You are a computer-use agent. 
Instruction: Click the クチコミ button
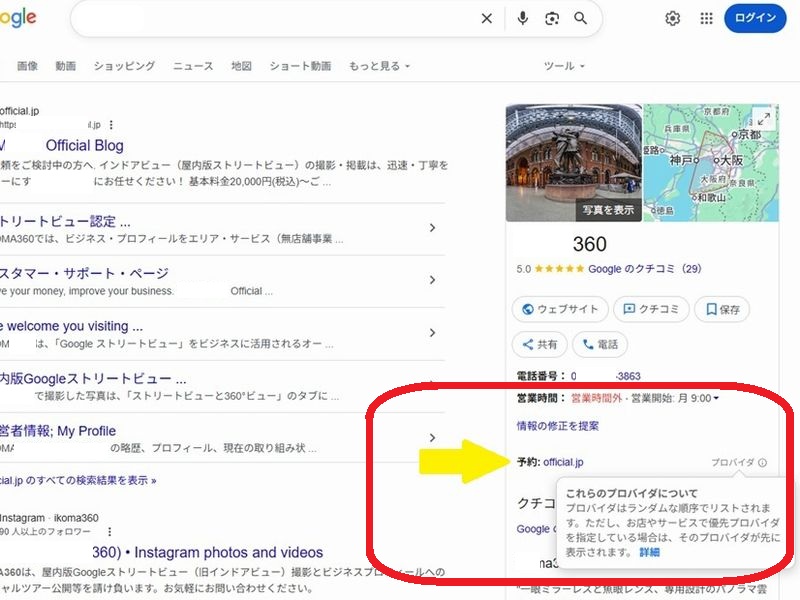[x=651, y=309]
